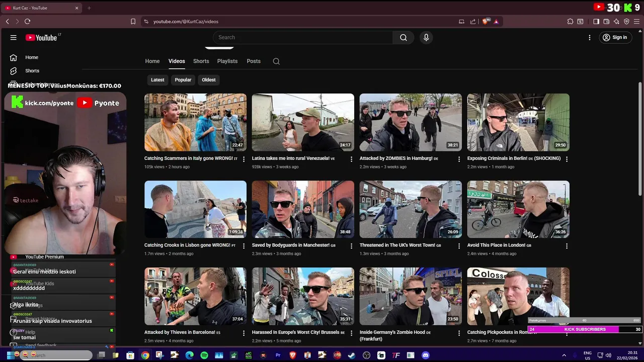The height and width of the screenshot is (362, 644).
Task: Open Brave VPN shield icon
Action: pyautogui.click(x=626, y=22)
